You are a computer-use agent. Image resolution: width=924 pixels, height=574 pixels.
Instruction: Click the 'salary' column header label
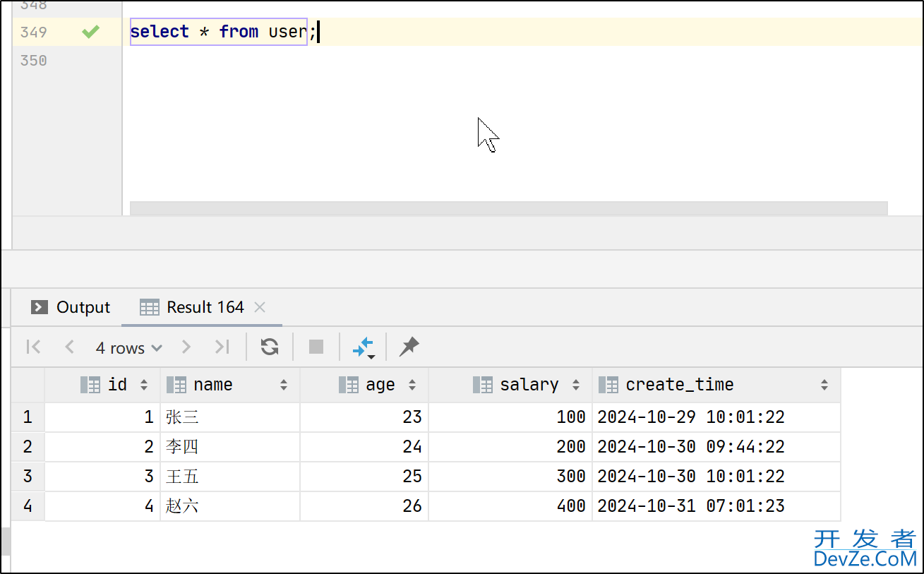529,385
